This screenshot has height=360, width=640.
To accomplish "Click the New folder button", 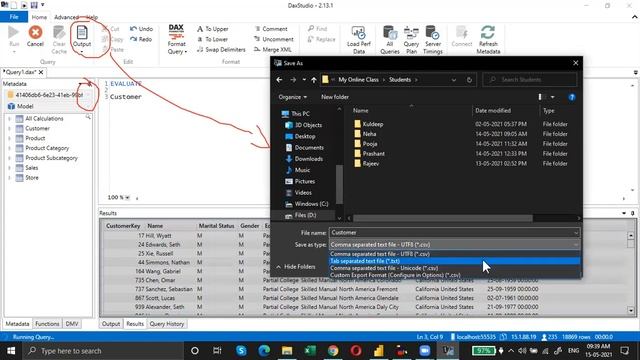I will pyautogui.click(x=335, y=97).
